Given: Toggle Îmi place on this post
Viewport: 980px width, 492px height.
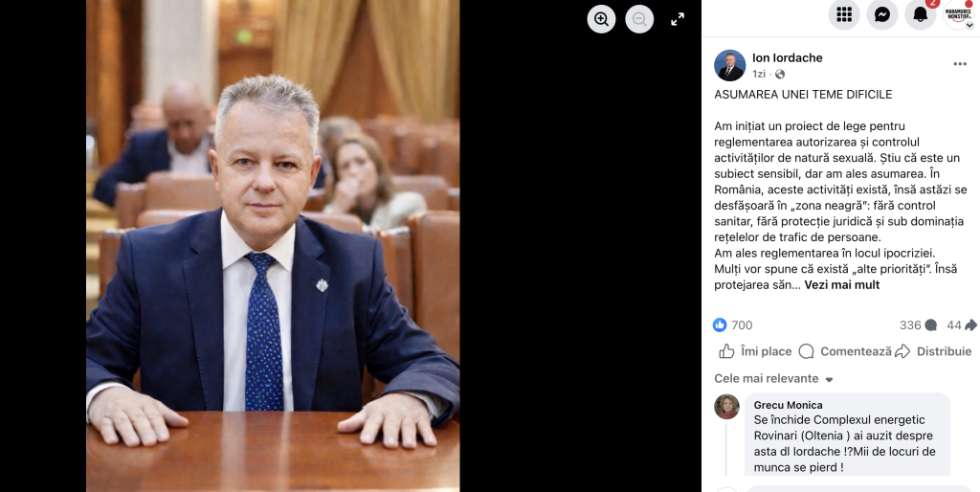Looking at the screenshot, I should (x=755, y=351).
